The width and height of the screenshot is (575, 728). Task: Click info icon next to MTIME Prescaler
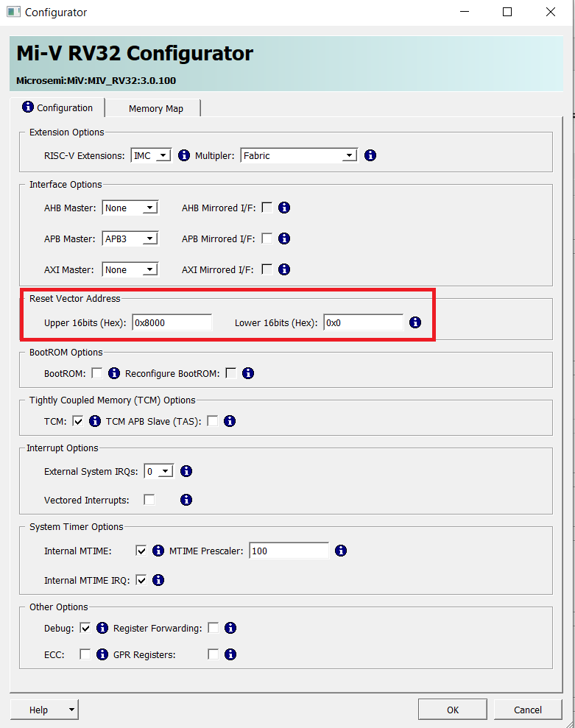pyautogui.click(x=341, y=551)
